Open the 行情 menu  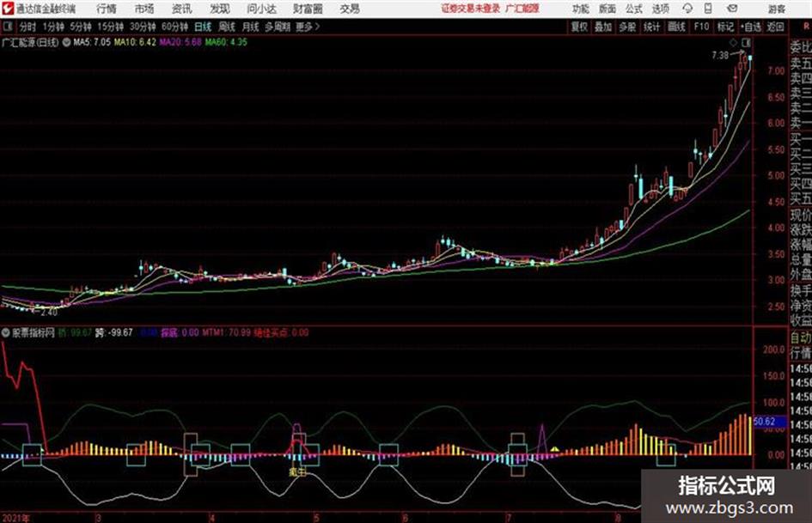pos(107,9)
